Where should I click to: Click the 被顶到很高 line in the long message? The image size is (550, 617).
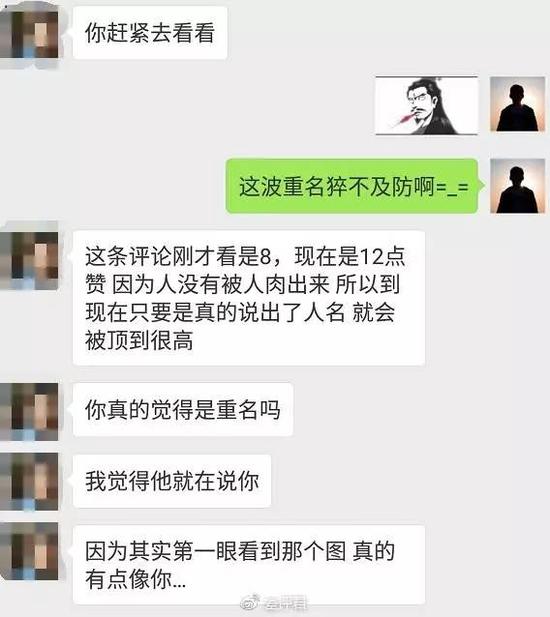point(139,340)
